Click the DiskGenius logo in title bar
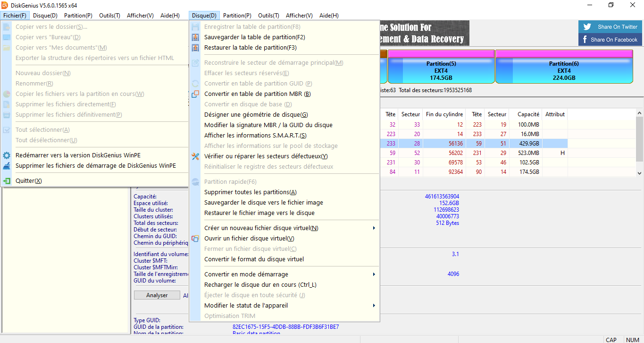The image size is (644, 343). (x=5, y=5)
